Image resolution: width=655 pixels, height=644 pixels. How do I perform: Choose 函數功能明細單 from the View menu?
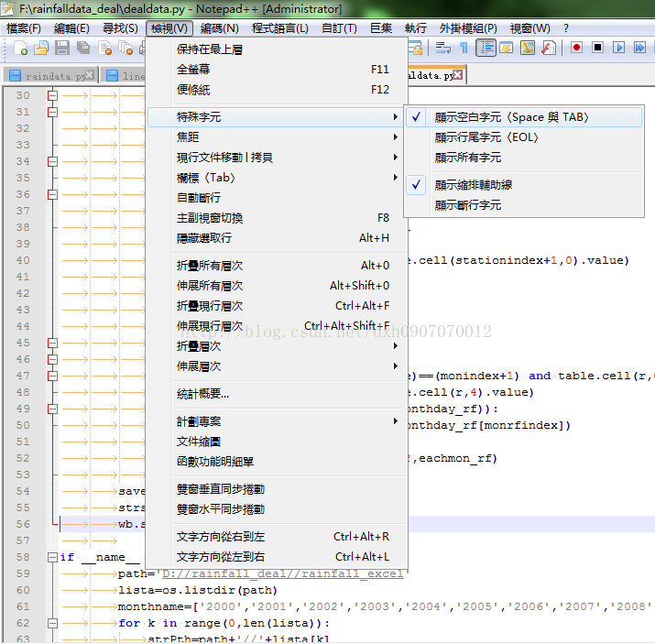277,462
